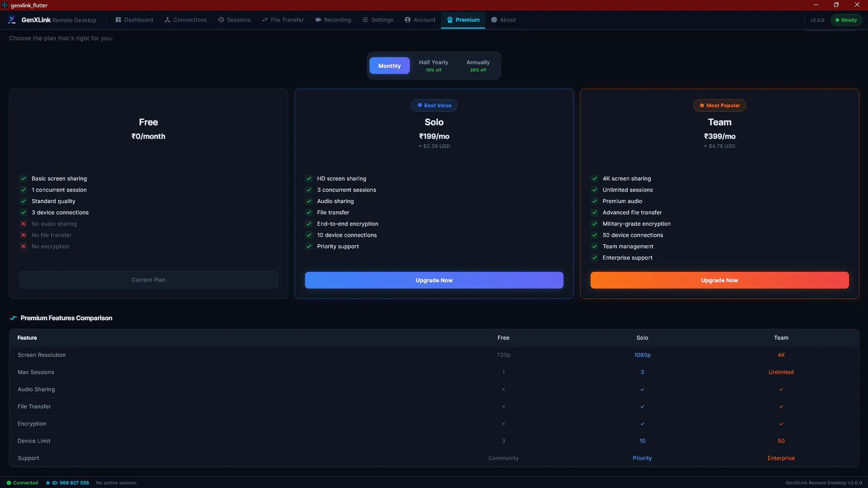This screenshot has height=488, width=868.
Task: Click Community in Support row
Action: pos(503,458)
